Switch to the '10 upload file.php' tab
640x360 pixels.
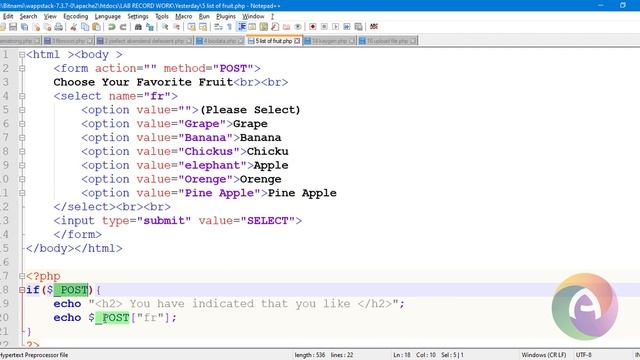[387, 41]
